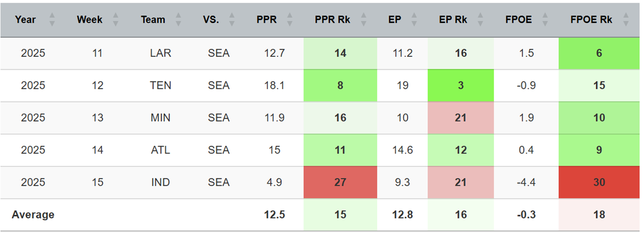The width and height of the screenshot is (644, 232).
Task: Click the PPR column sort arrows
Action: click(x=290, y=20)
